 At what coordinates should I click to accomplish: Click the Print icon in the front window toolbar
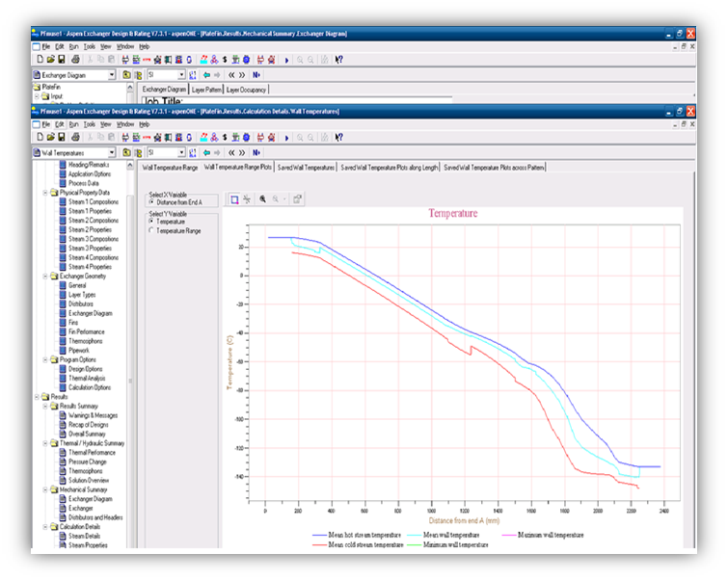(74, 138)
